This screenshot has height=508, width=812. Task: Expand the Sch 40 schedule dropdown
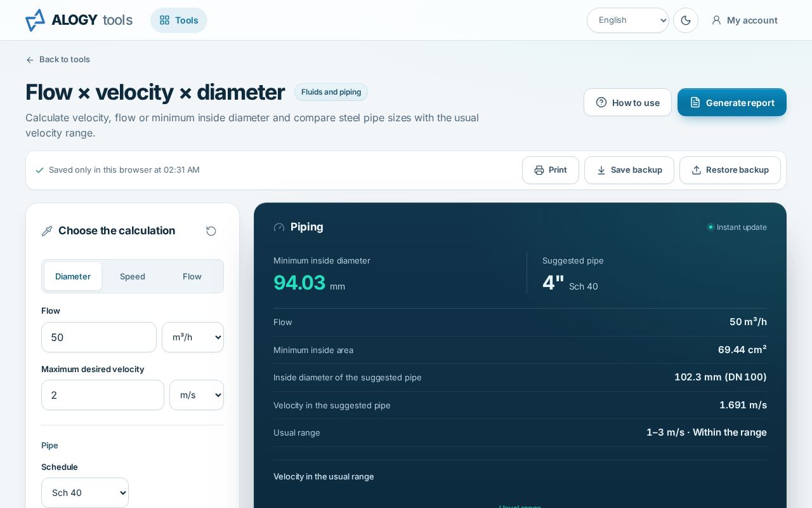click(x=85, y=493)
